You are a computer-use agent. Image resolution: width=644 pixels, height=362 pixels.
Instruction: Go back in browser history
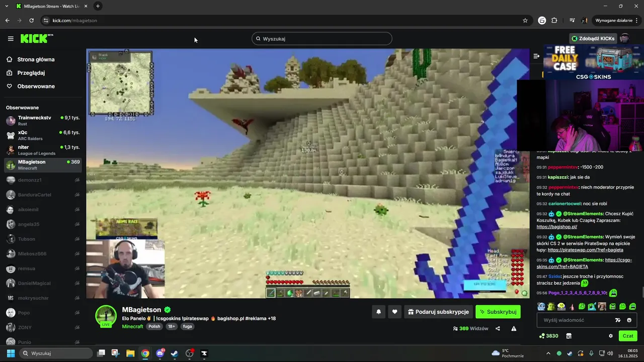(x=7, y=21)
